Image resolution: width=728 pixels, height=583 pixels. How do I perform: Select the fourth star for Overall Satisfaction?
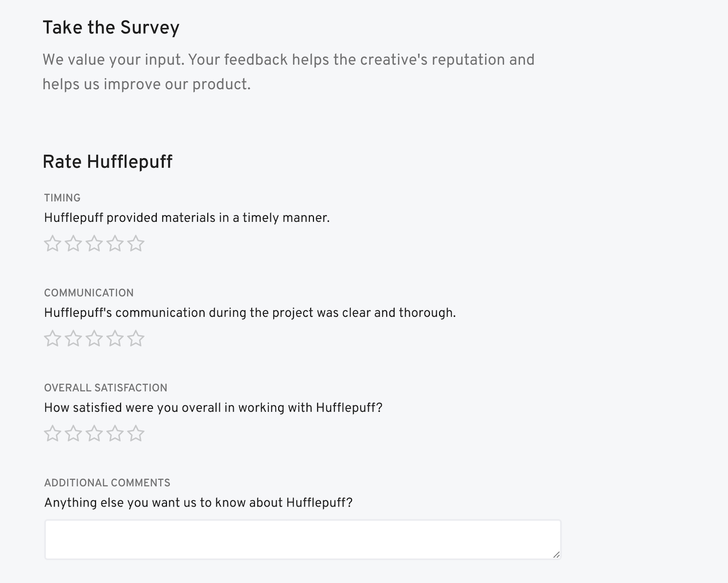[x=115, y=434]
